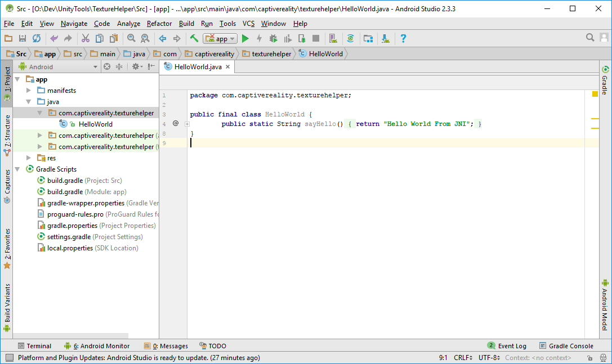612x364 pixels.
Task: Run app with the green play button
Action: tap(245, 38)
